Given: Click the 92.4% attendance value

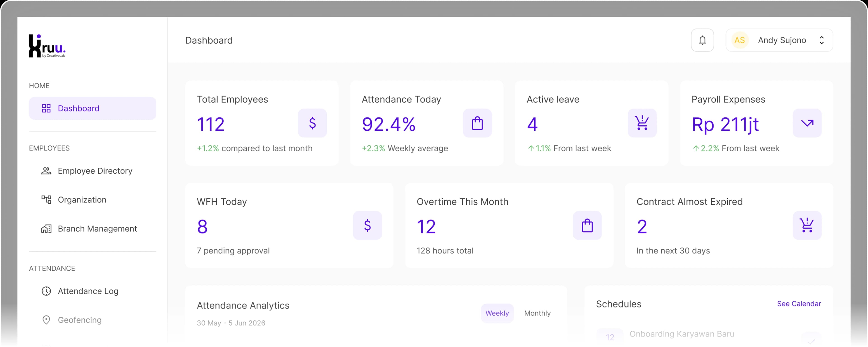Looking at the screenshot, I should coord(389,124).
